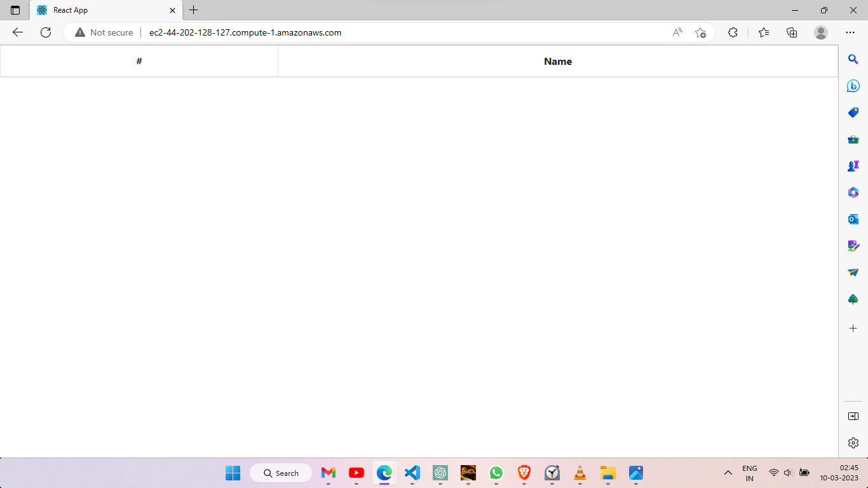View the Not secure site warning
Screen dimensions: 868x488
click(103, 32)
